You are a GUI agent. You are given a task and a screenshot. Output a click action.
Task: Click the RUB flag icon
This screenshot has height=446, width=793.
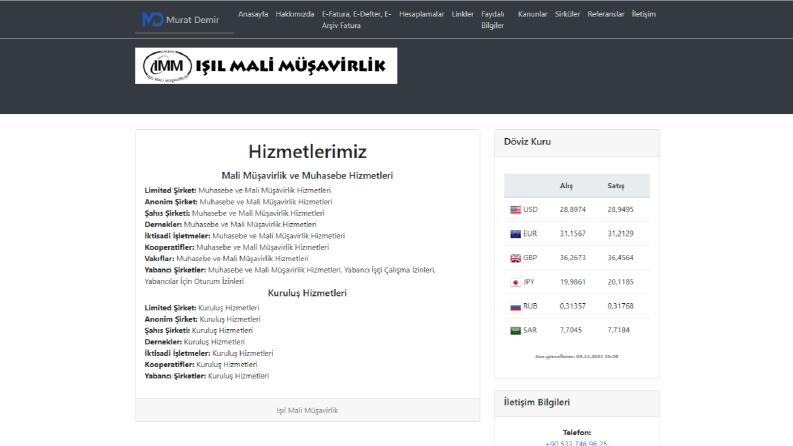[515, 306]
